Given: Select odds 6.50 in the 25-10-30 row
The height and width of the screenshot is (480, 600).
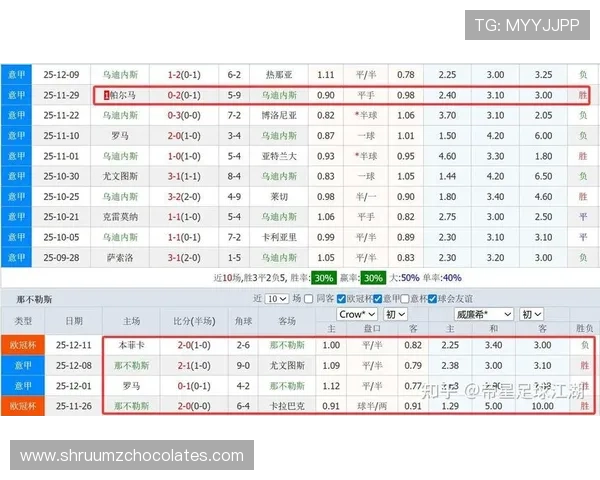Looking at the screenshot, I should pyautogui.click(x=543, y=176).
